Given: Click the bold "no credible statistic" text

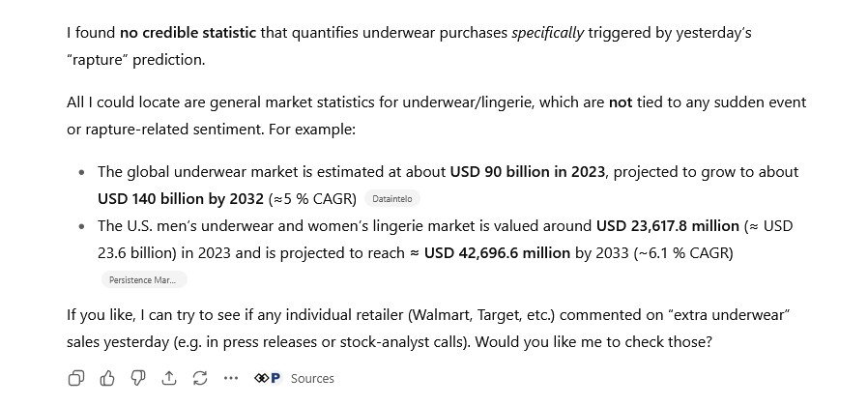Looking at the screenshot, I should pos(188,33).
